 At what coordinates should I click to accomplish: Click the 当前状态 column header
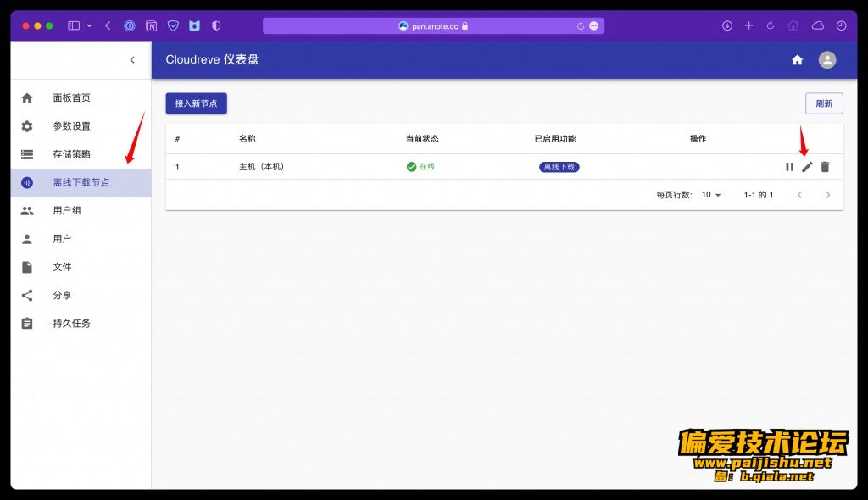click(x=422, y=139)
